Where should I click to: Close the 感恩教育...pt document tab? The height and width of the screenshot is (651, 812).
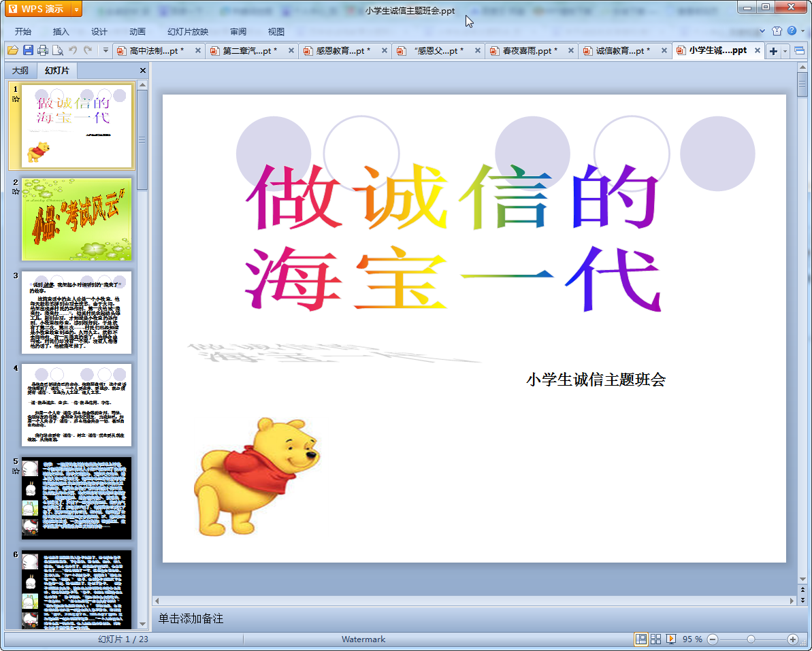coord(385,51)
